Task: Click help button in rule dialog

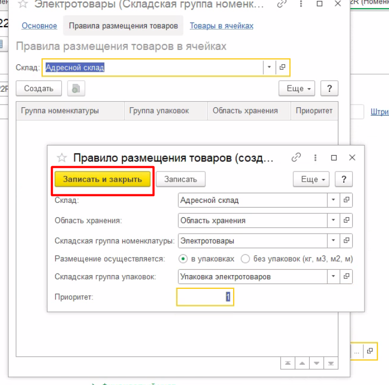Action: (344, 179)
